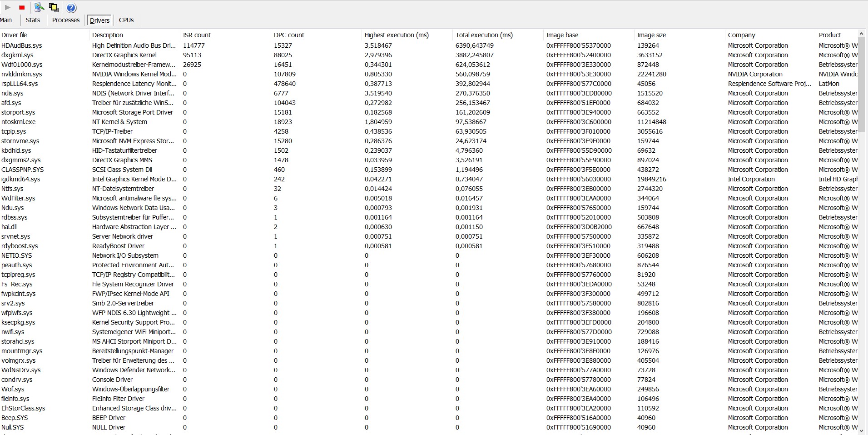The width and height of the screenshot is (868, 435).
Task: Stop monitoring with the red square icon
Action: (x=22, y=8)
